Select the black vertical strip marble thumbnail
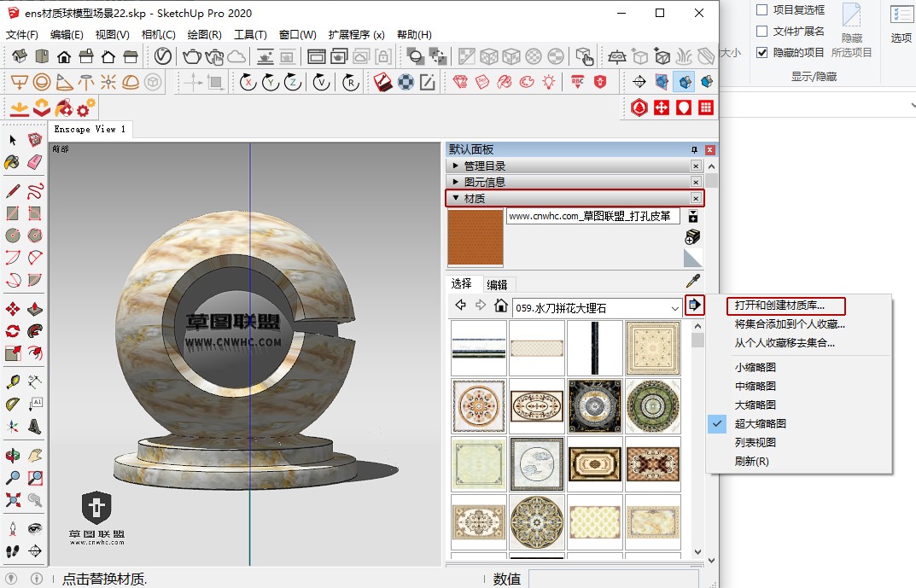Screen dimensions: 916x588 595,348
